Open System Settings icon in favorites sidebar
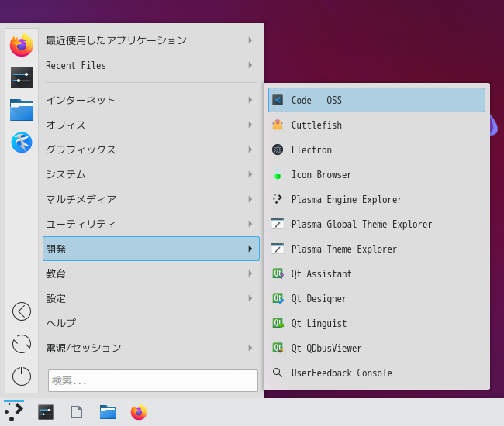504x426 pixels. (22, 77)
